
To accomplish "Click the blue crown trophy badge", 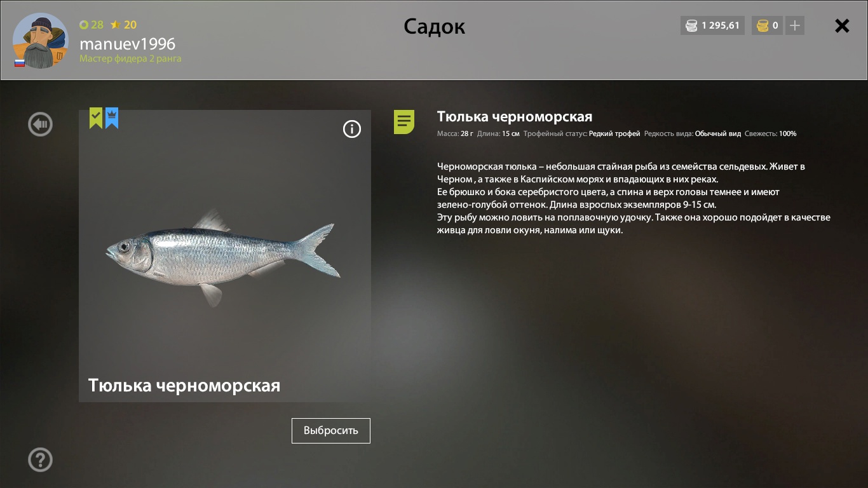I will [112, 118].
